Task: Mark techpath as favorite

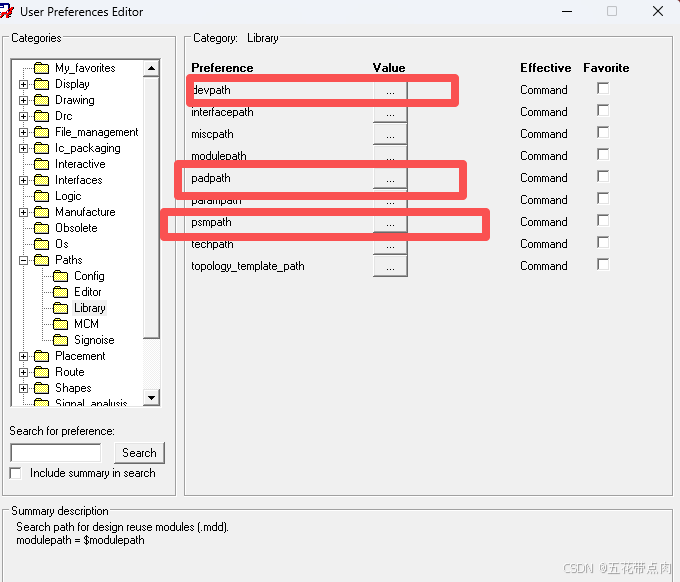Action: [603, 242]
